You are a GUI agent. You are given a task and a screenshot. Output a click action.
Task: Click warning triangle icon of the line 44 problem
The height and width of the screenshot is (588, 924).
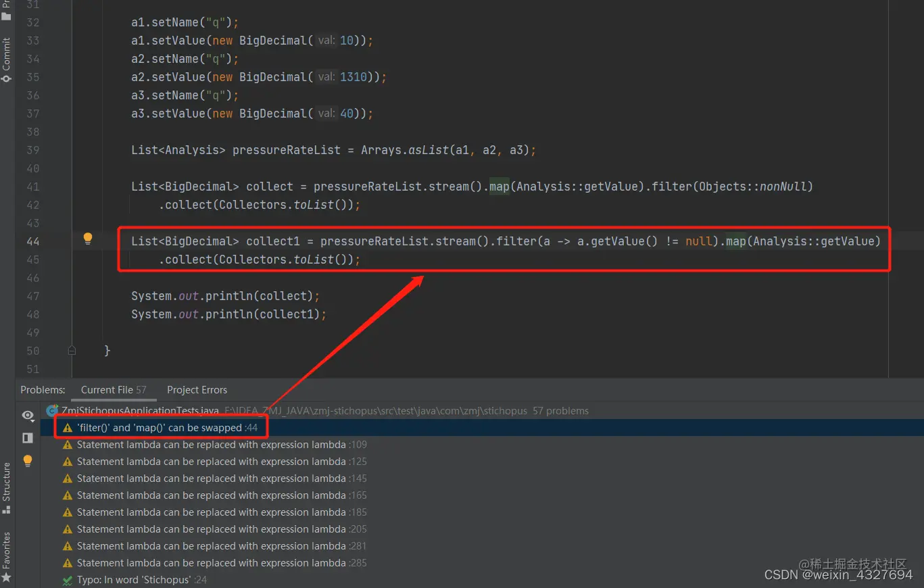[x=67, y=428]
